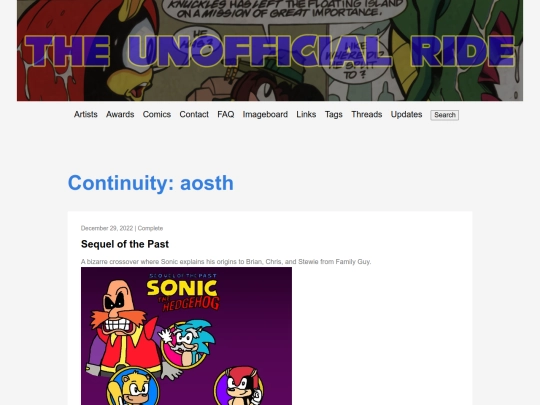Go to the Awards section
This screenshot has width=540, height=405.
[120, 114]
